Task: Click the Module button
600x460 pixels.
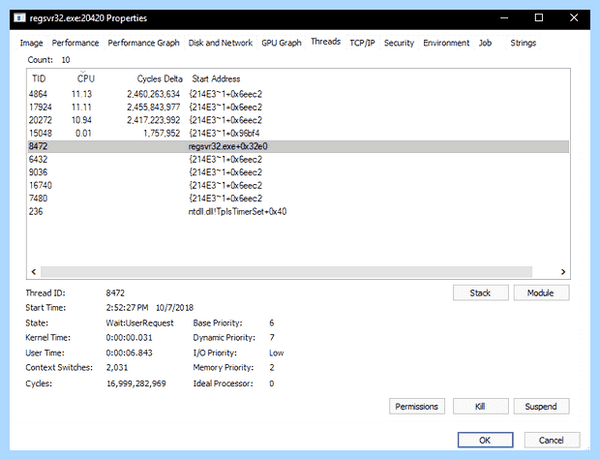Action: 541,293
